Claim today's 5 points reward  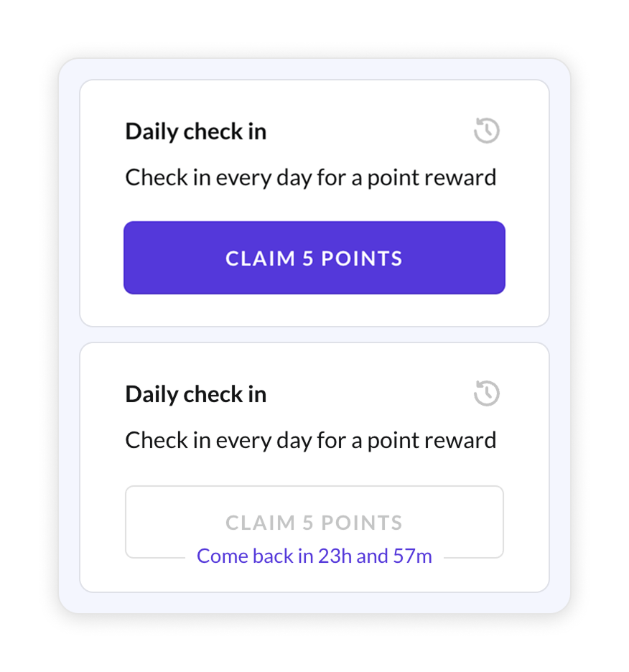click(314, 258)
